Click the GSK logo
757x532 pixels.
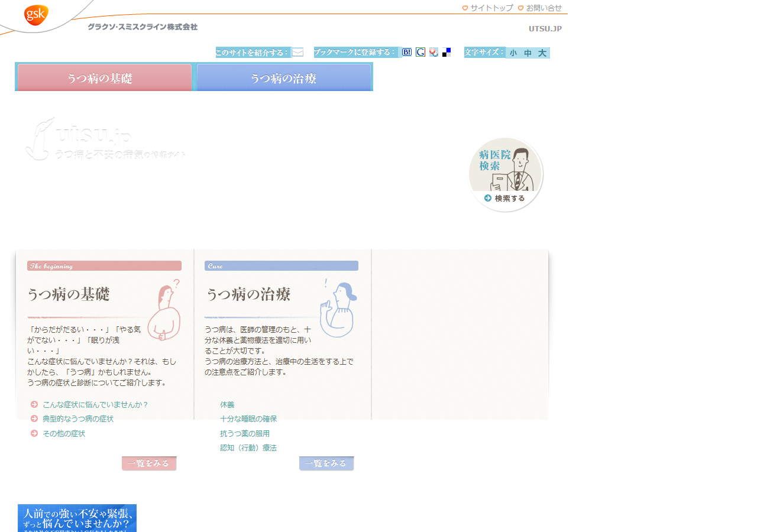tap(36, 15)
